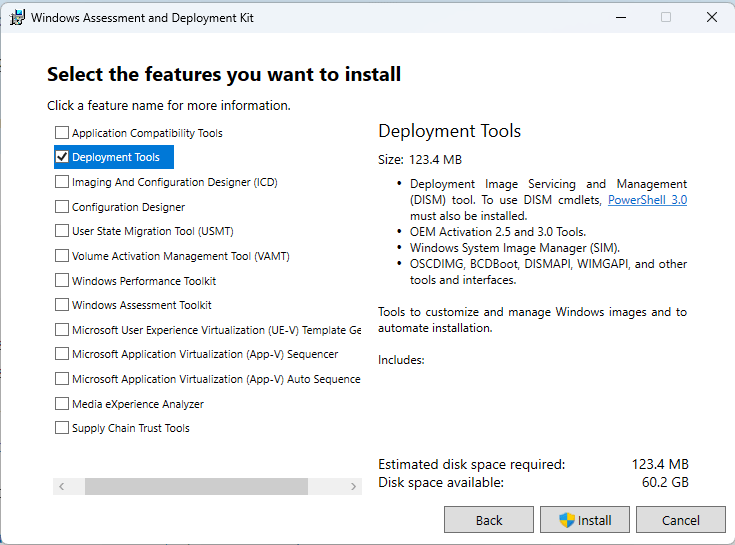Image resolution: width=735 pixels, height=545 pixels.
Task: Check App-V Sequencer feature checkbox
Action: (62, 354)
